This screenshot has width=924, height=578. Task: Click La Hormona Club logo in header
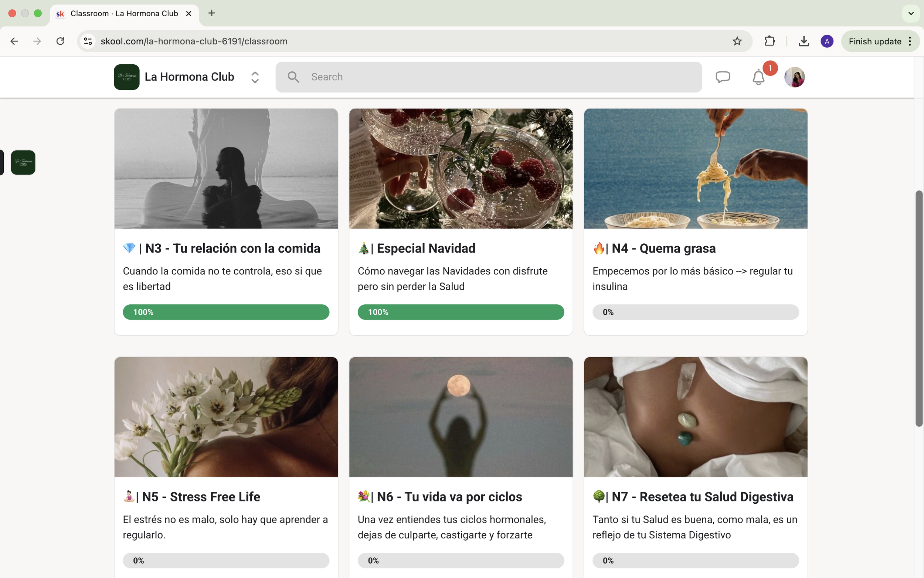coord(126,77)
